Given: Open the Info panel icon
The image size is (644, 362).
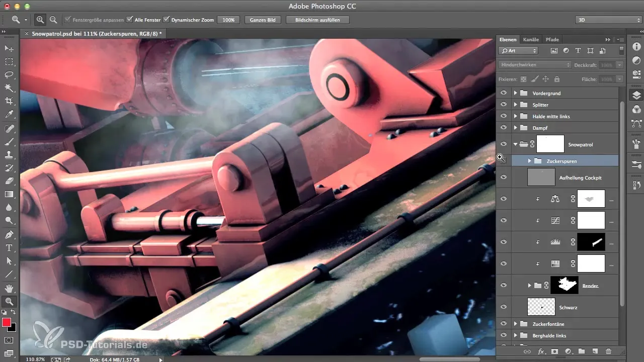Looking at the screenshot, I should pos(636,47).
